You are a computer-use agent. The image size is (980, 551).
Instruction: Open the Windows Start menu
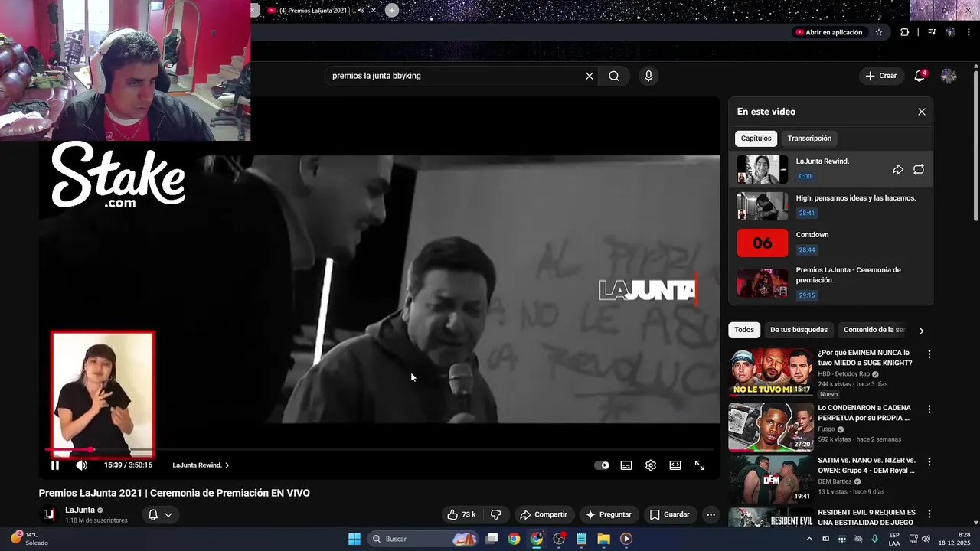tap(354, 539)
